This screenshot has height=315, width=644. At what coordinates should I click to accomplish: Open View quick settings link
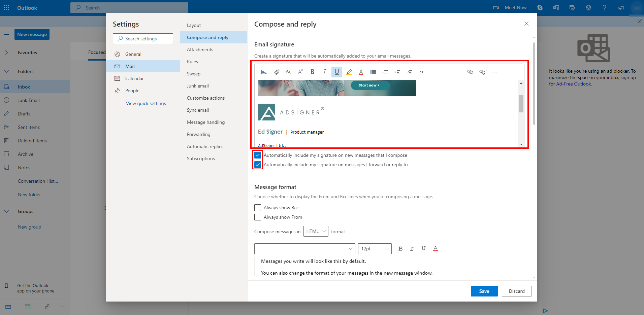[146, 103]
